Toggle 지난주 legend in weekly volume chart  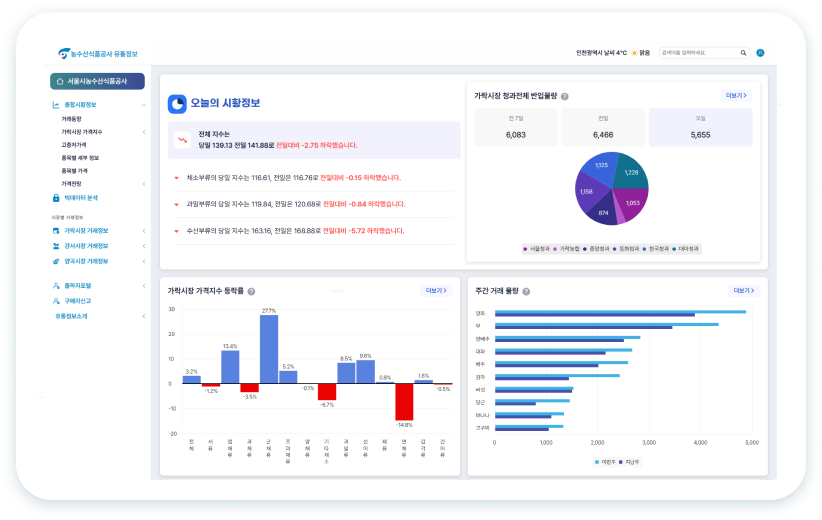[x=629, y=462]
